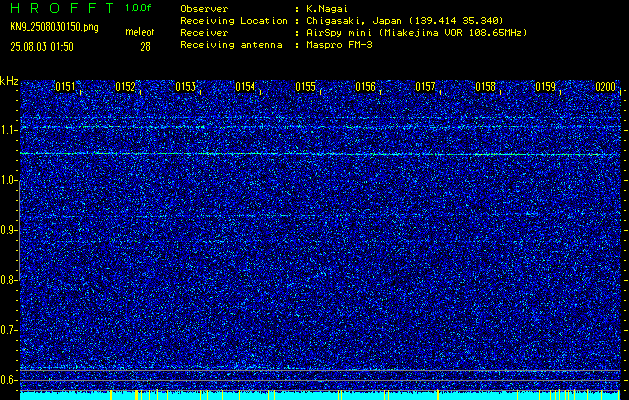This screenshot has height=400, width=629.
Task: Click the AirSpy mini receiver text
Action: (416, 32)
